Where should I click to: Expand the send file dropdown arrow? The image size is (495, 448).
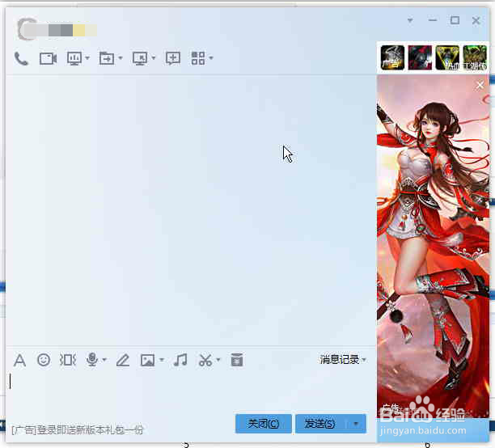[x=121, y=58]
